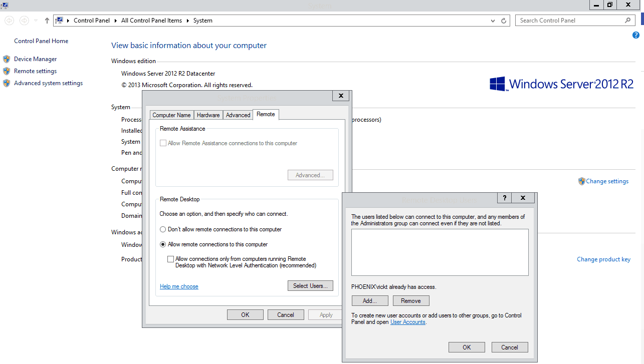Open Advanced system settings link
Image resolution: width=644 pixels, height=364 pixels.
(49, 83)
